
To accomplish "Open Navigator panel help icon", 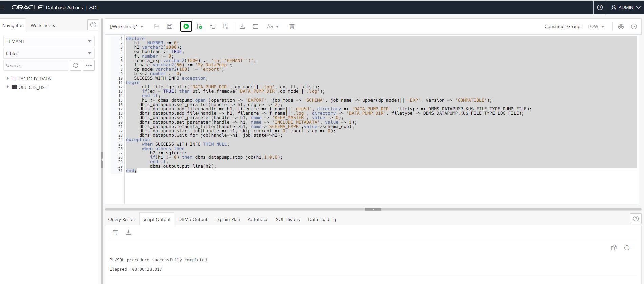I will (93, 25).
